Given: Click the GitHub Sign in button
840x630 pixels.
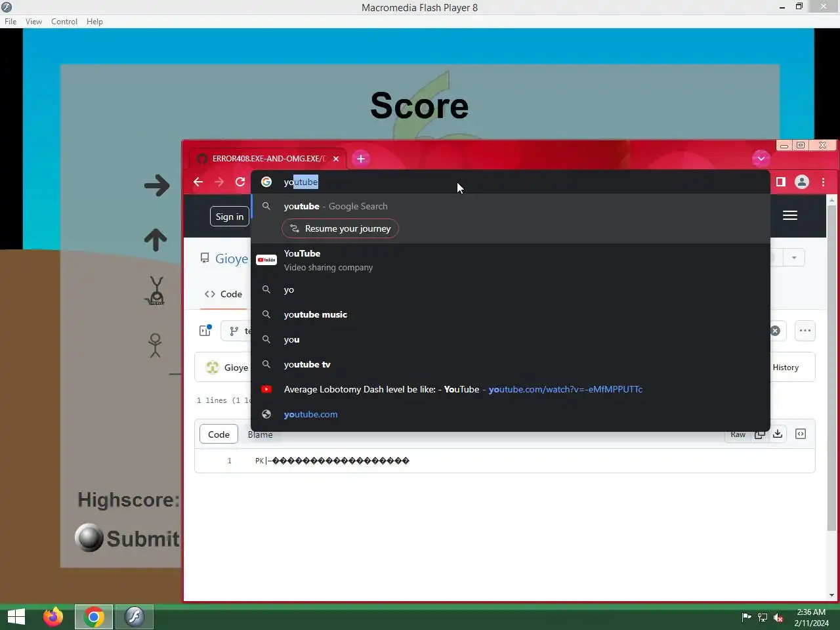Looking at the screenshot, I should (x=230, y=217).
